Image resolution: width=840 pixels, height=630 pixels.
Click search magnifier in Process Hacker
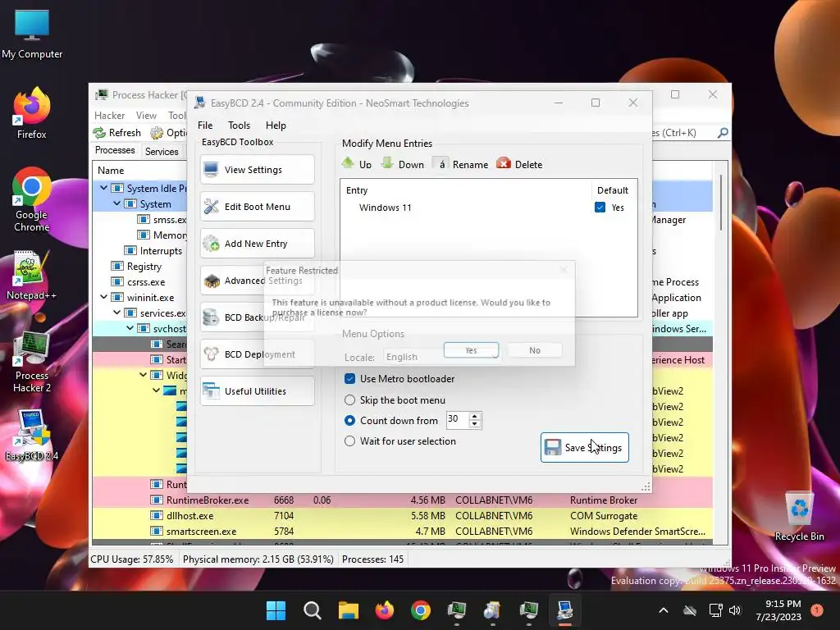(x=723, y=132)
